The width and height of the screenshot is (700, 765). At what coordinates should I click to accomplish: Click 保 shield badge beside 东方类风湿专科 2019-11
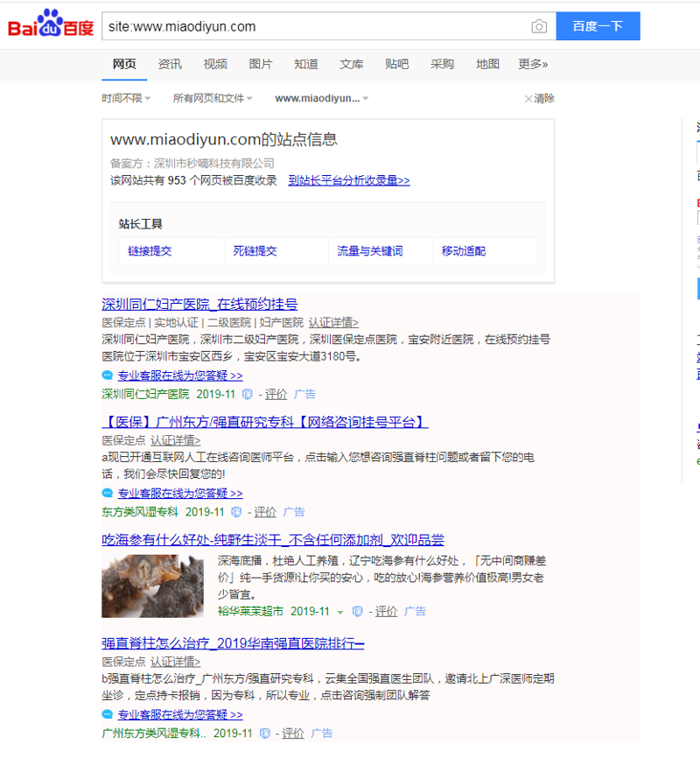[236, 512]
